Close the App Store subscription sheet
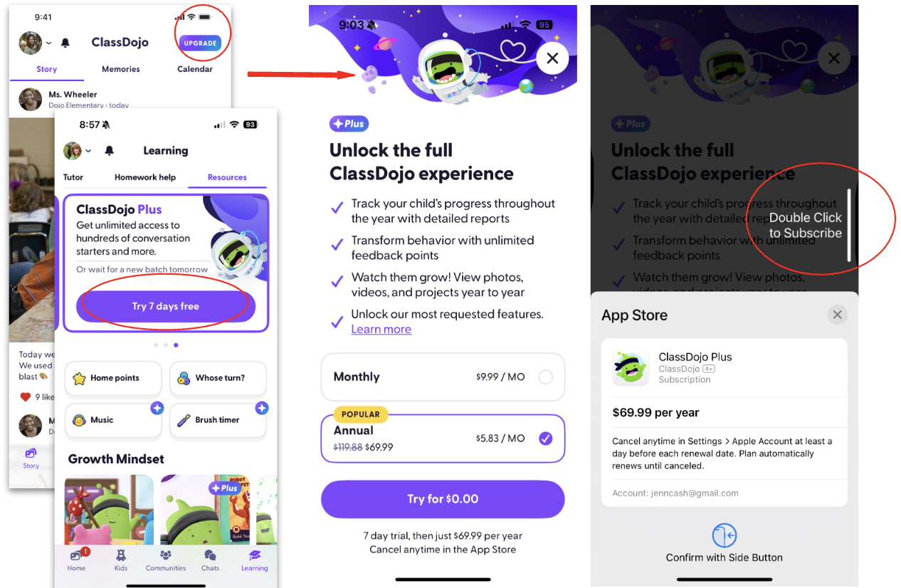 [837, 315]
